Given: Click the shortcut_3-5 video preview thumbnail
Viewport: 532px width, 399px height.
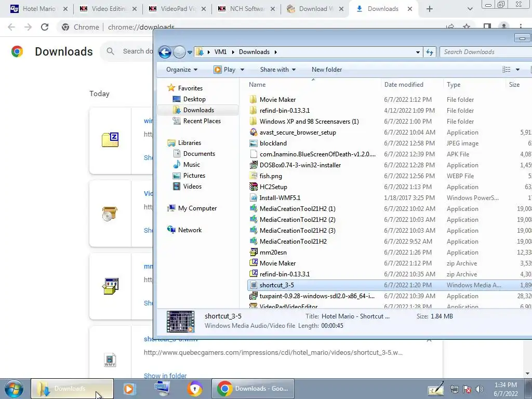Looking at the screenshot, I should pyautogui.click(x=180, y=321).
